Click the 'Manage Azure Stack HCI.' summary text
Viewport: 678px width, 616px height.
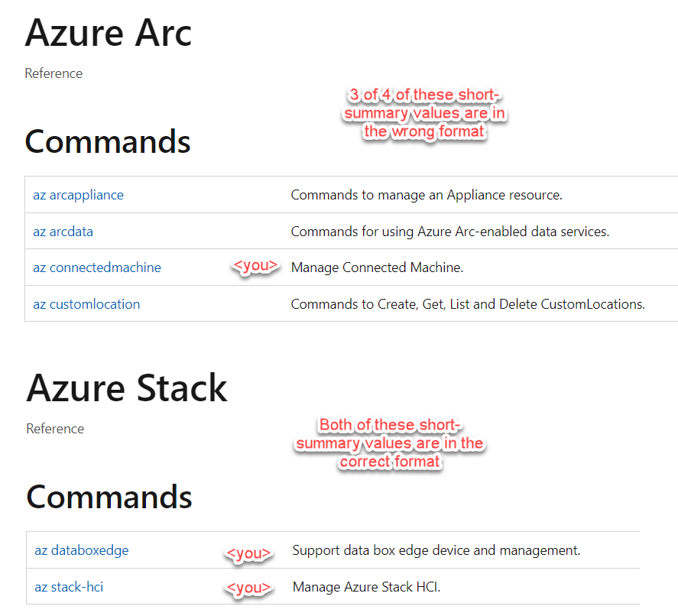367,587
